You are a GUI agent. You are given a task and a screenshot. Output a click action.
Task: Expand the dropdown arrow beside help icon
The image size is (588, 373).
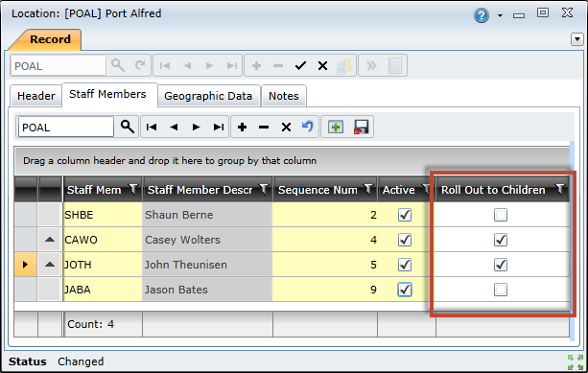(501, 15)
